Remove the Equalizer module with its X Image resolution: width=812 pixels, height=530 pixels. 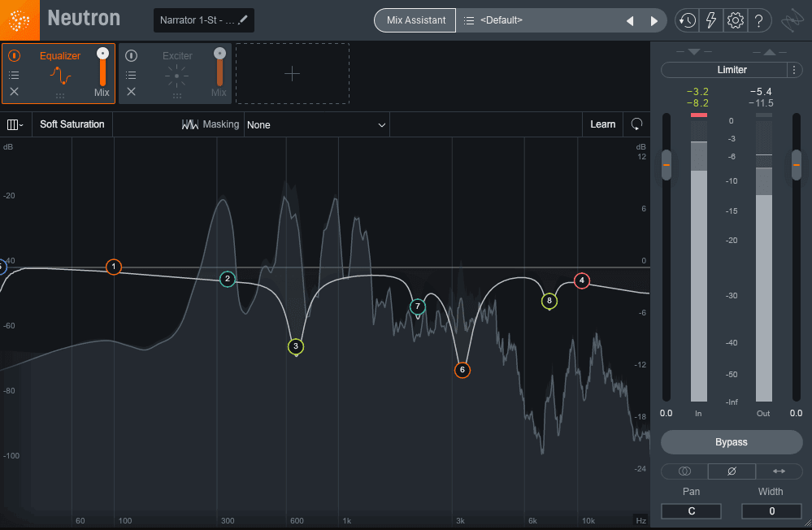coord(14,92)
